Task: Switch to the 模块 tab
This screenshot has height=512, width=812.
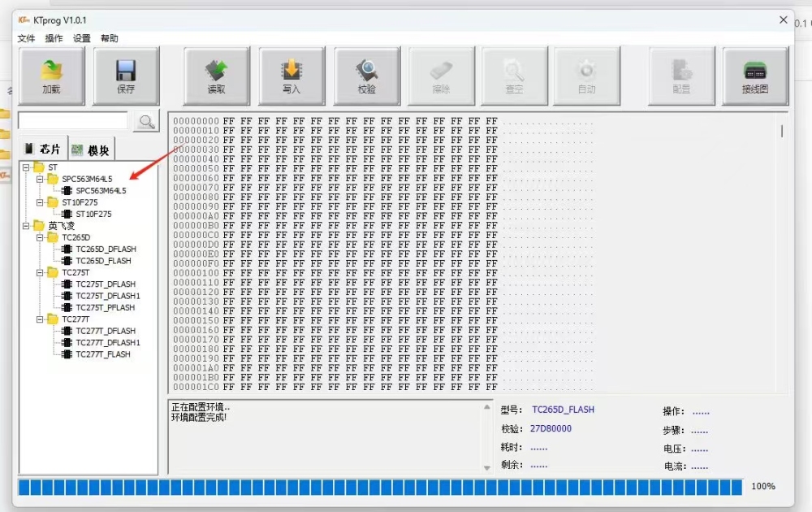Action: (x=89, y=147)
